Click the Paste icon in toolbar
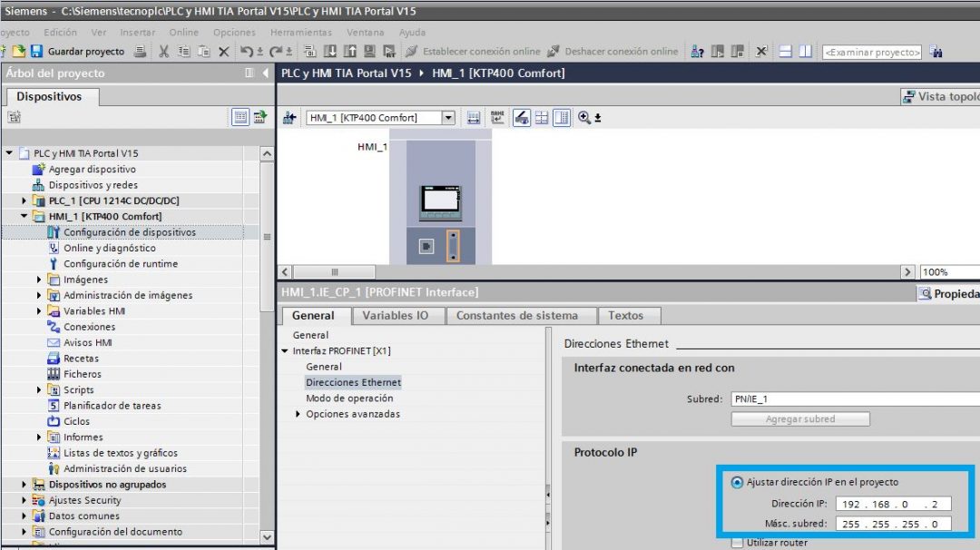980x550 pixels. [x=204, y=51]
